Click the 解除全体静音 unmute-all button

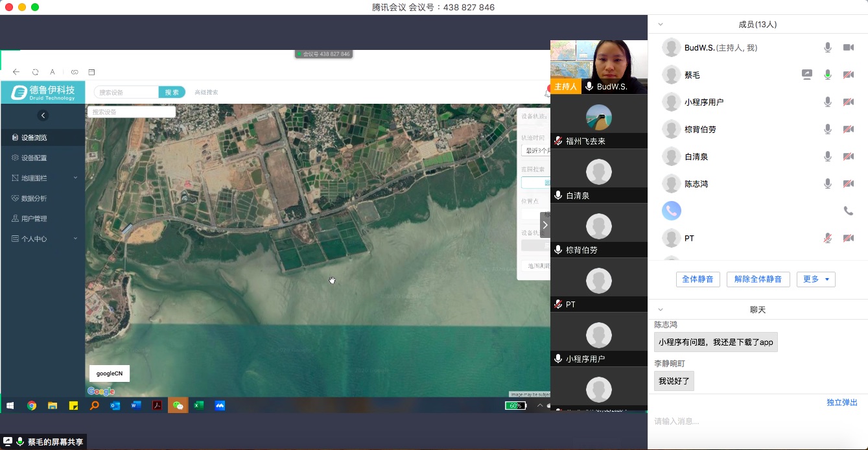click(x=758, y=279)
